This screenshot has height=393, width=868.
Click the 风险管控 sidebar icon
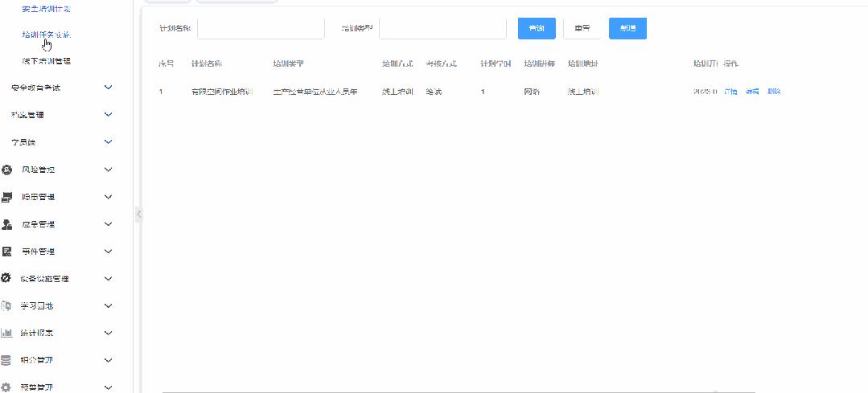pyautogui.click(x=6, y=170)
